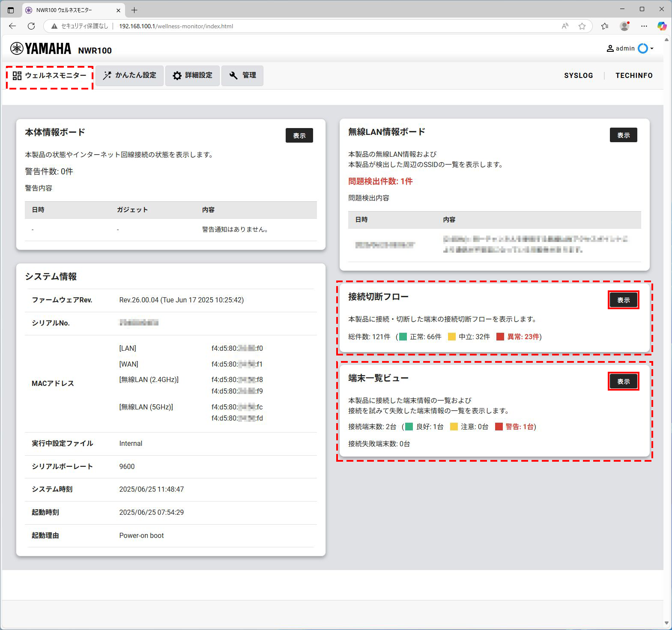Screen dimensions: 672x630
Task: Show the 端末一覧ビュー view
Action: tap(623, 381)
